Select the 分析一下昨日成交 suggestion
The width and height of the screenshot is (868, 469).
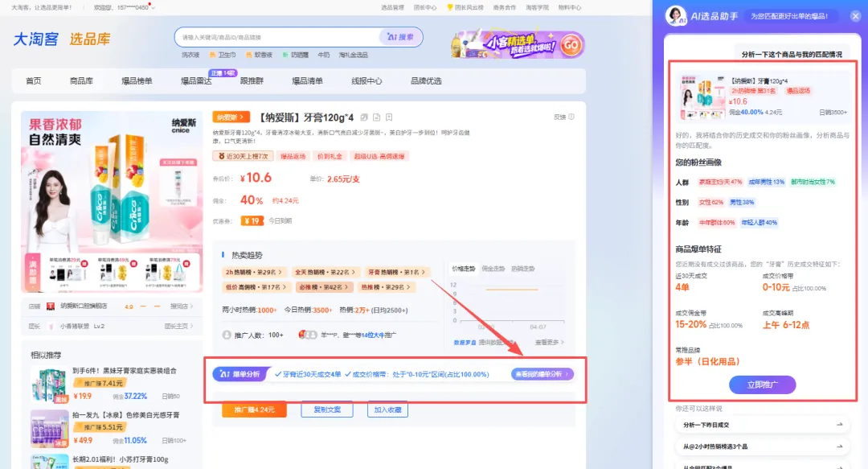762,425
